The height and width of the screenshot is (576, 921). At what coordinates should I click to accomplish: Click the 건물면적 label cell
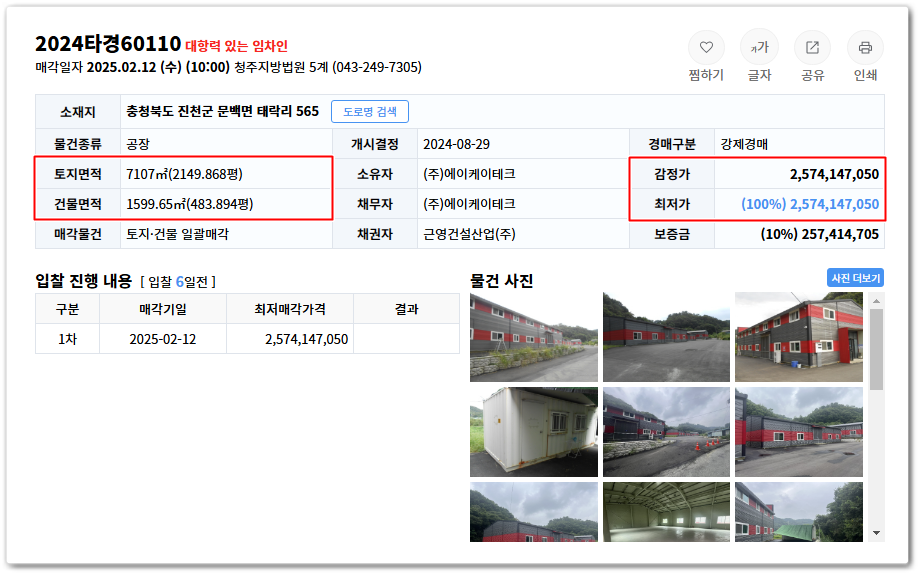(78, 204)
